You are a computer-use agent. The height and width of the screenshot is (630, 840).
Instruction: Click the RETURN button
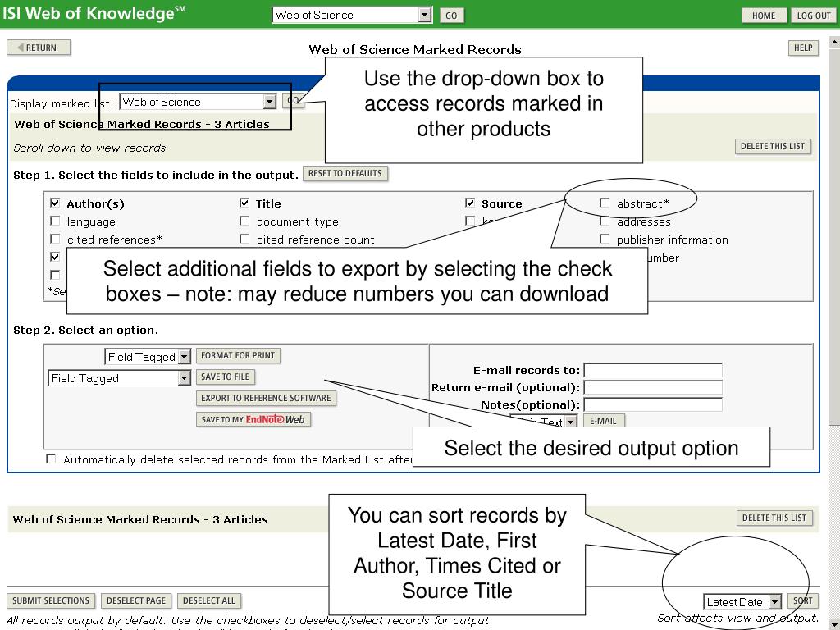[39, 48]
